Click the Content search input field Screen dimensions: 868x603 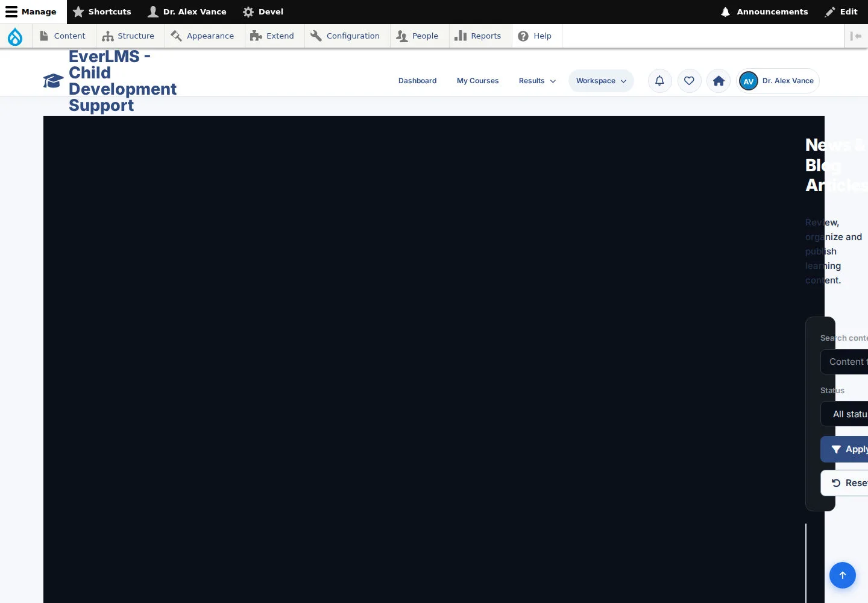click(844, 362)
